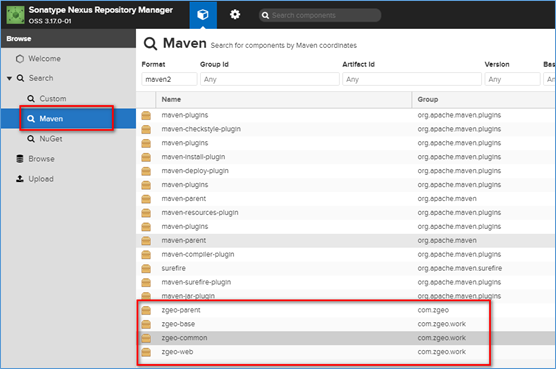Click the Group Id filter field
556x369 pixels.
[x=269, y=79]
